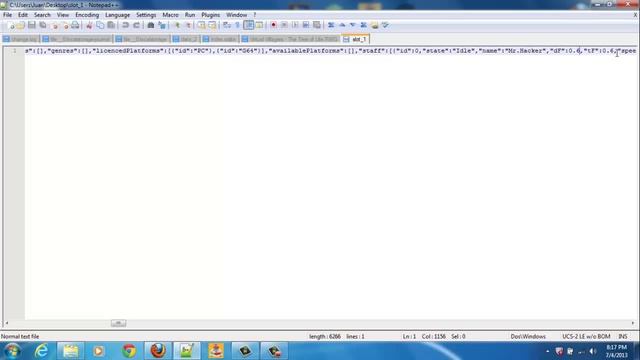
Task: Click 'length : 6266' in status bar
Action: coord(324,336)
